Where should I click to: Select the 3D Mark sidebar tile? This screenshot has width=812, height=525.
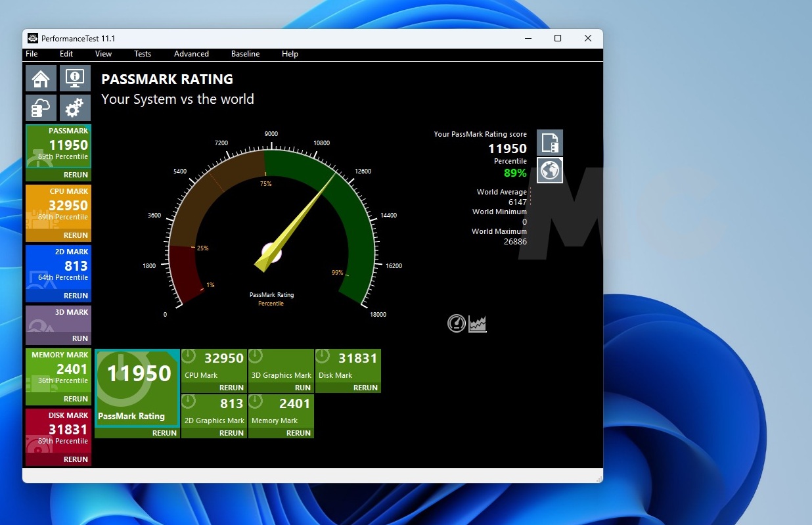coord(58,319)
